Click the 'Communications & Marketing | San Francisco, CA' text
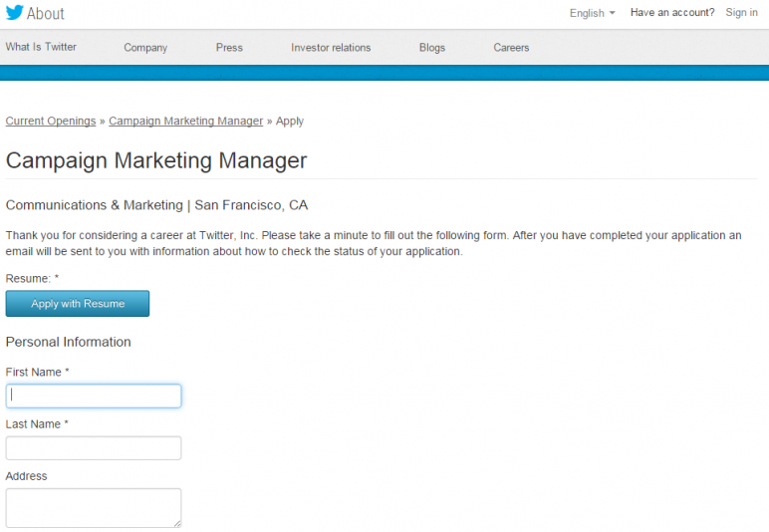 [157, 205]
